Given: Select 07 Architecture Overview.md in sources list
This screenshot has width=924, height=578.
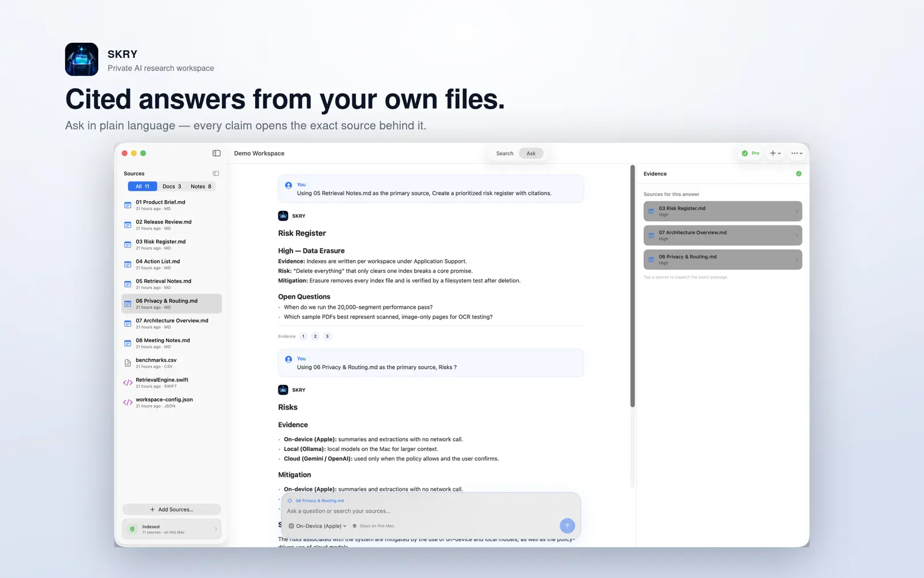Looking at the screenshot, I should (x=172, y=323).
